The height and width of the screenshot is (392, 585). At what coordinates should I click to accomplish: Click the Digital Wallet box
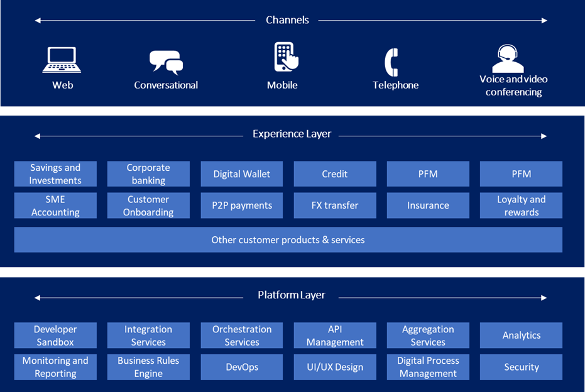click(x=242, y=174)
